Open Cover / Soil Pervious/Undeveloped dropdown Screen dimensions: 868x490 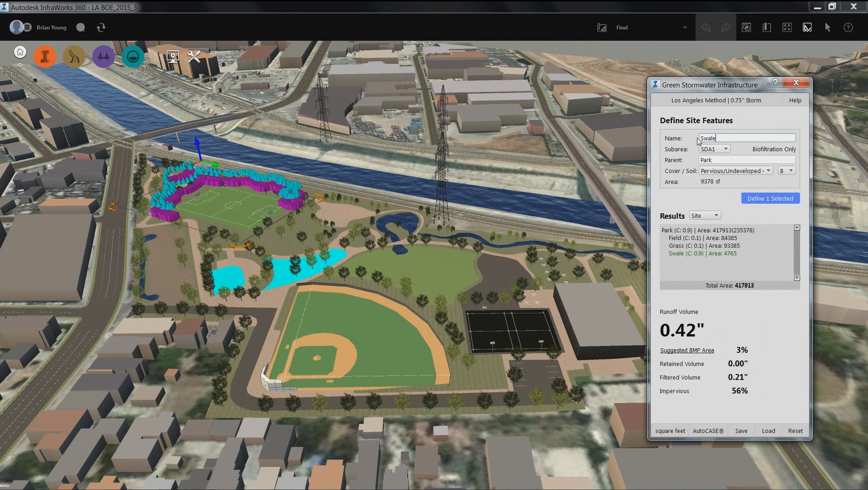point(736,171)
